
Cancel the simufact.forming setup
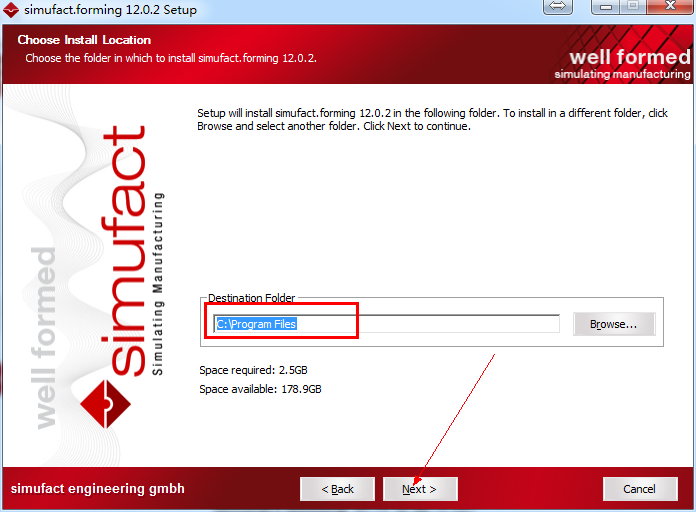640,489
